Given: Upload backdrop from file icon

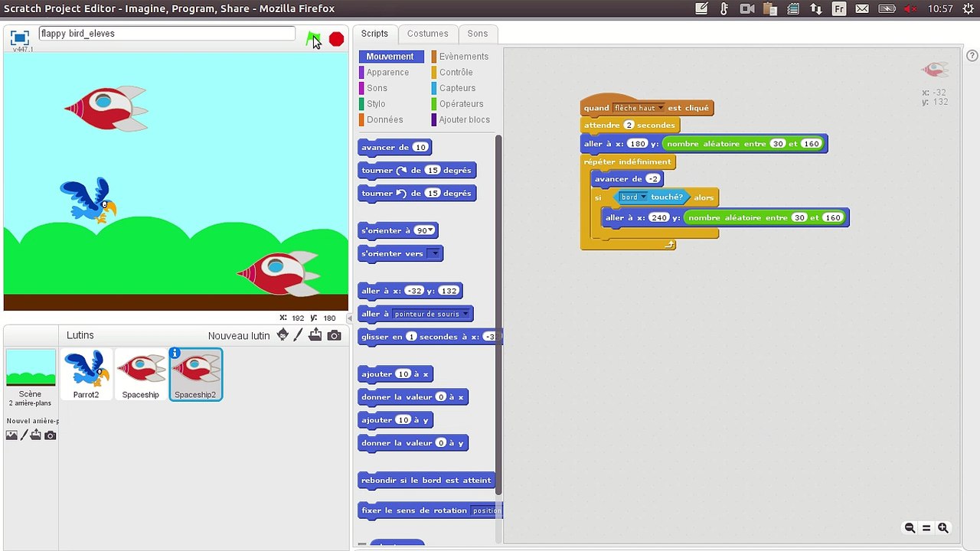Looking at the screenshot, I should pos(36,435).
